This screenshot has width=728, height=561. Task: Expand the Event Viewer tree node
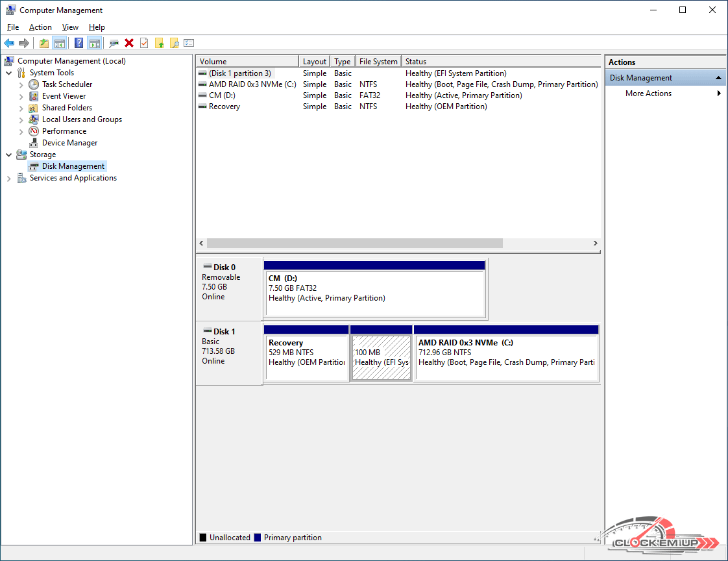21,96
